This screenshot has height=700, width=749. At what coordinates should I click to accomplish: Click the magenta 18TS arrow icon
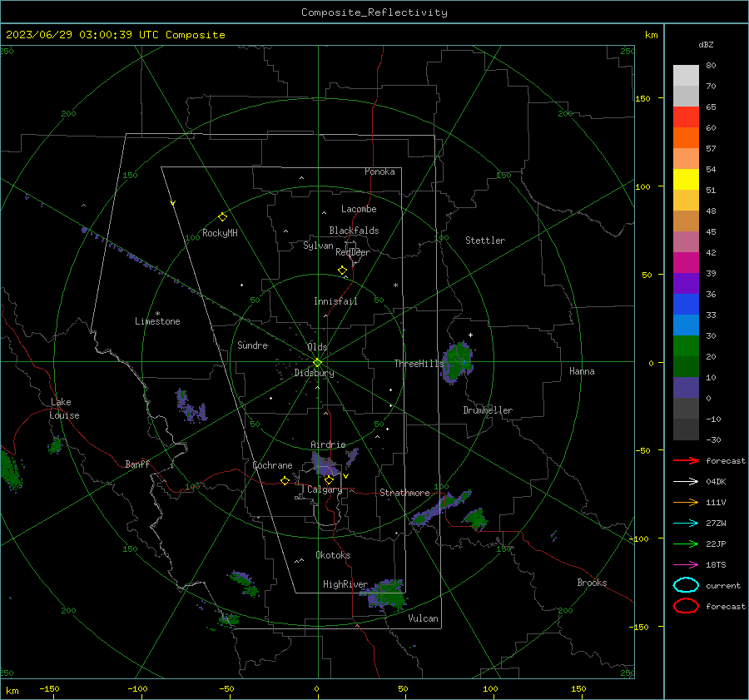click(686, 565)
